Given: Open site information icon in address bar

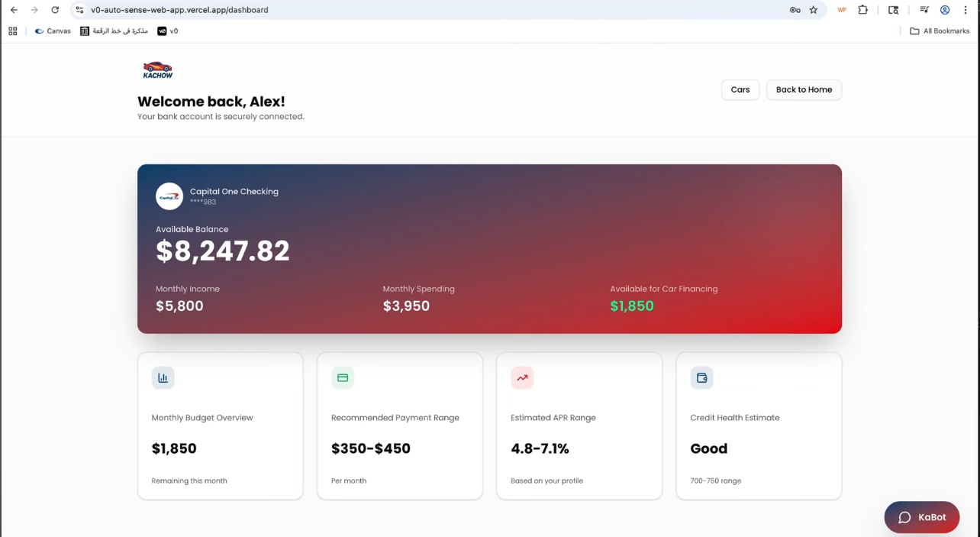Looking at the screenshot, I should click(x=79, y=10).
